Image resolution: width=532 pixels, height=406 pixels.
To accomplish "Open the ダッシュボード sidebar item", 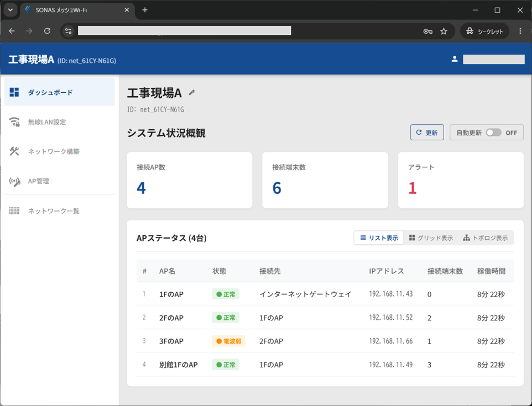I will point(59,92).
